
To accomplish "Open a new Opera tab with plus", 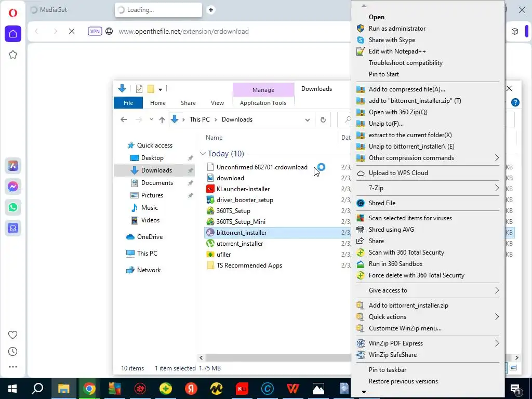I will [211, 10].
